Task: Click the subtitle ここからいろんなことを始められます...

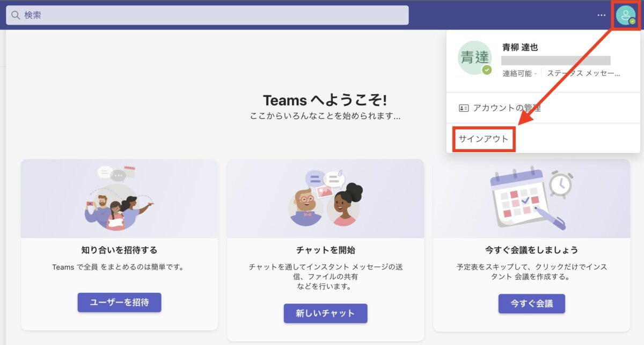Action: 325,116
